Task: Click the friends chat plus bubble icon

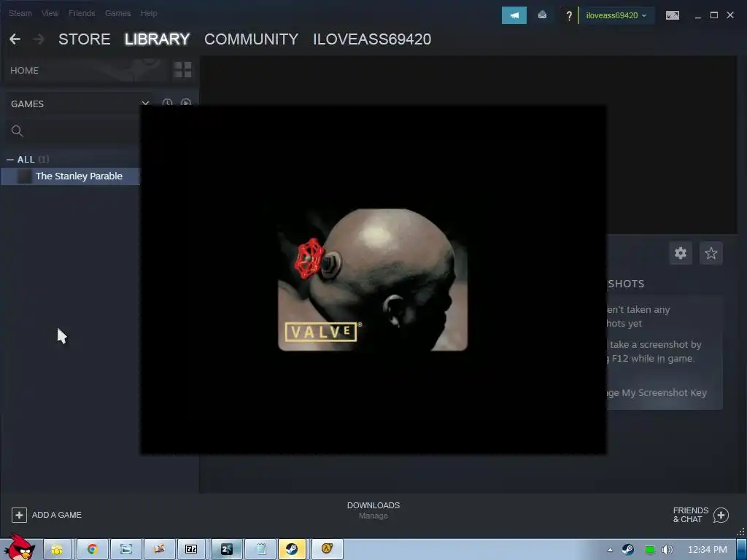Action: 721,515
